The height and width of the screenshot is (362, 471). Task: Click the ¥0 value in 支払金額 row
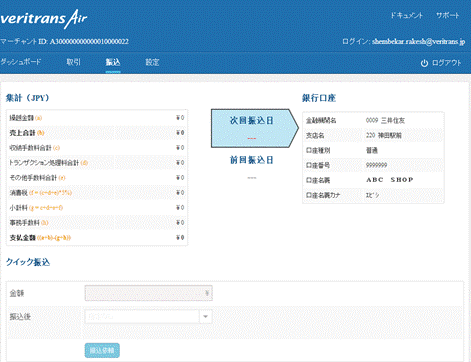[180, 238]
